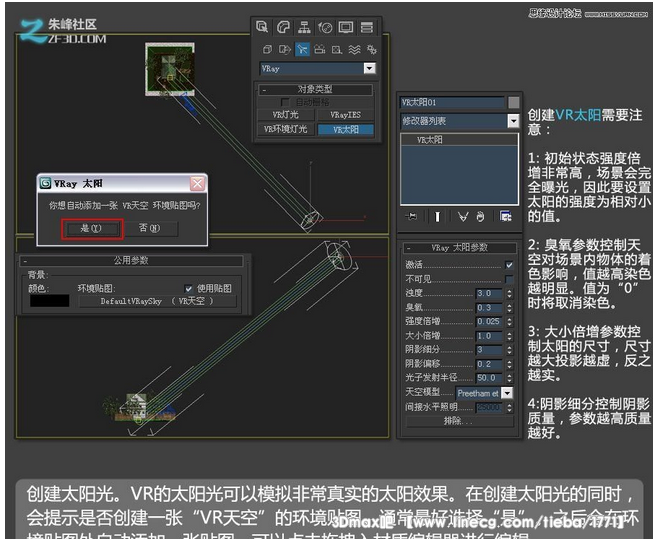Open the VRay light category dropdown
653x539 pixels.
pyautogui.click(x=369, y=68)
